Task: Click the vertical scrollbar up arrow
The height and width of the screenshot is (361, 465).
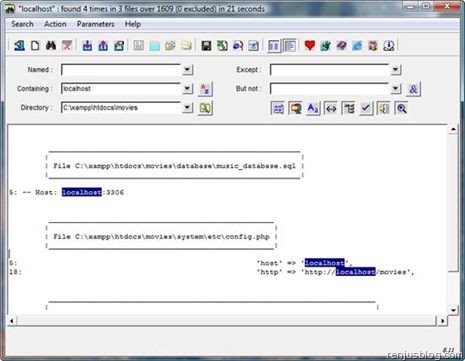Action: 453,129
